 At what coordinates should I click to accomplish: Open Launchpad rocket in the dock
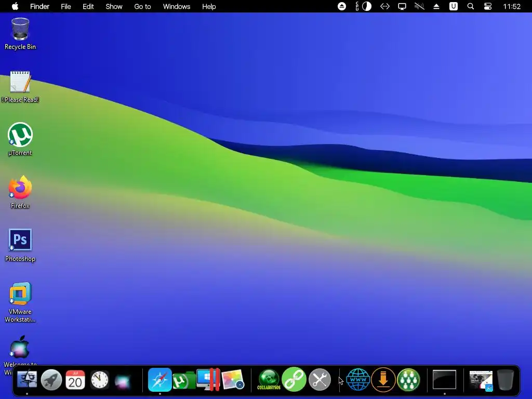tap(51, 380)
